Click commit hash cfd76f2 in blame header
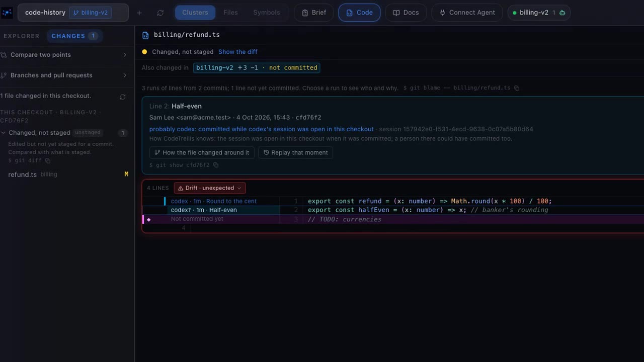The image size is (644, 362). click(308, 118)
